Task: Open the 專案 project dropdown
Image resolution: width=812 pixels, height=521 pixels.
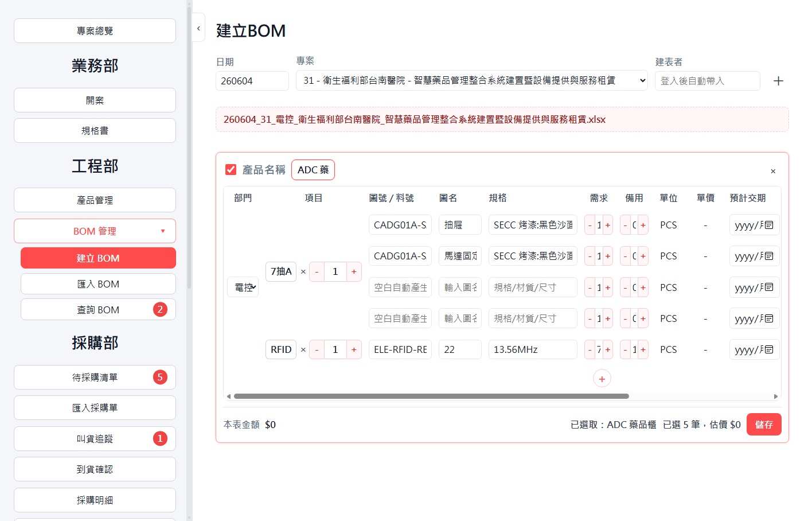Action: coord(472,80)
